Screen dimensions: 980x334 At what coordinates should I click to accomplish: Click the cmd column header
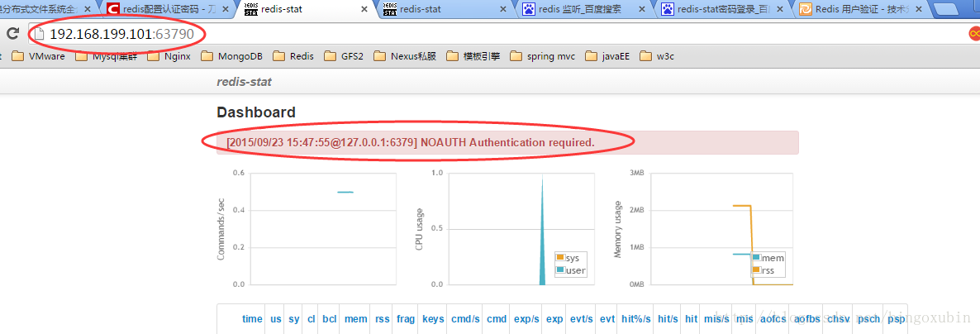coord(497,319)
